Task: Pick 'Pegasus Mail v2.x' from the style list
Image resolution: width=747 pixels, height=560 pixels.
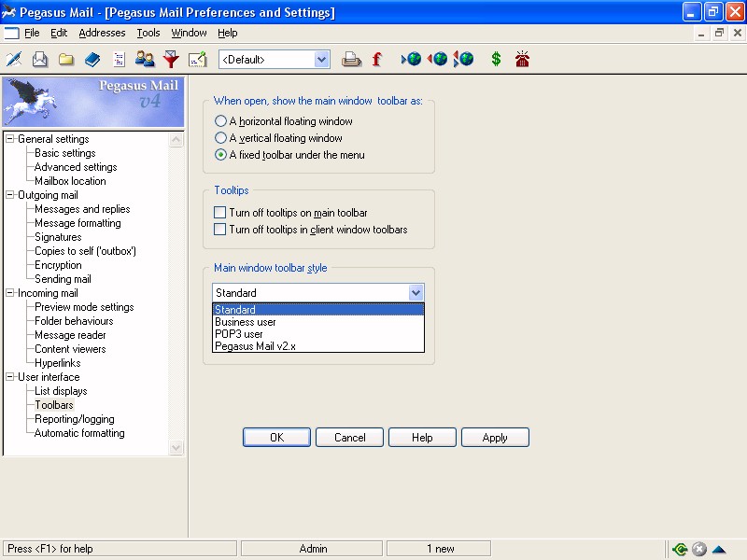Action: click(318, 346)
